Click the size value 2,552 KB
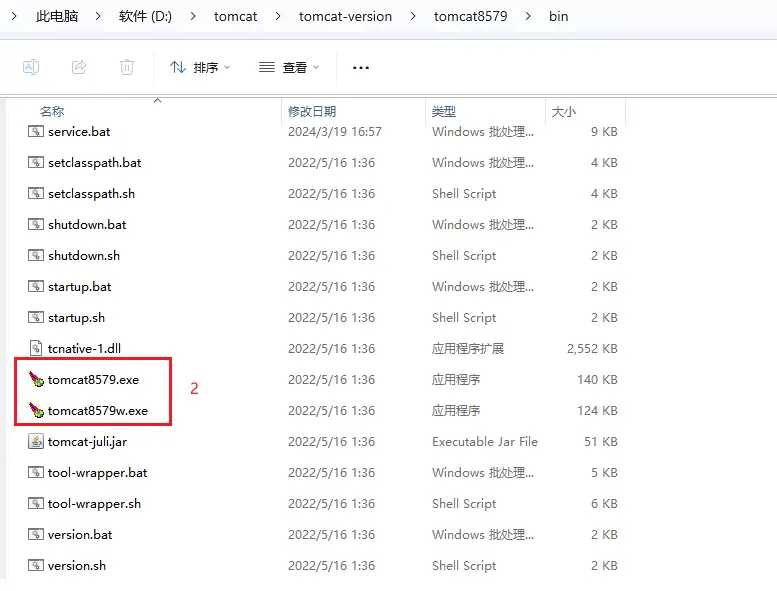 (592, 348)
